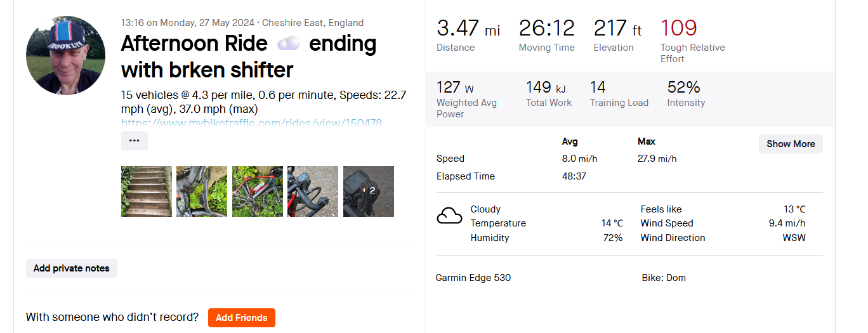
Task: Click the cloudy weather icon
Action: coord(449,216)
